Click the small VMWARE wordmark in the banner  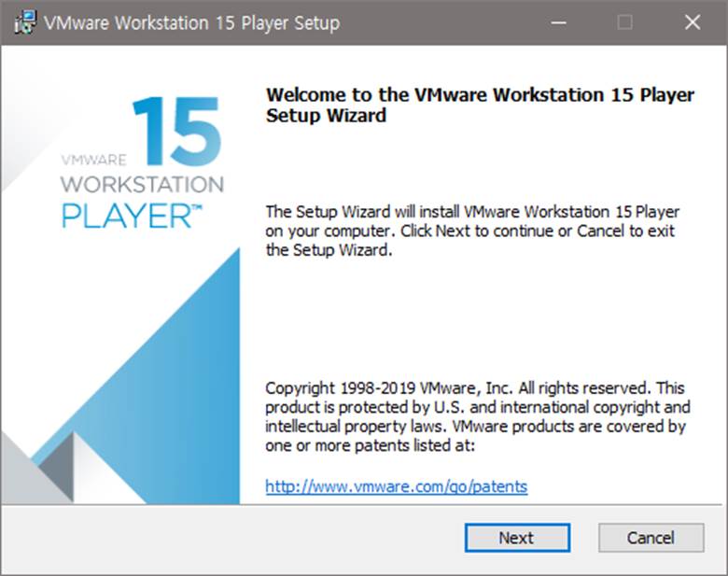[x=93, y=160]
